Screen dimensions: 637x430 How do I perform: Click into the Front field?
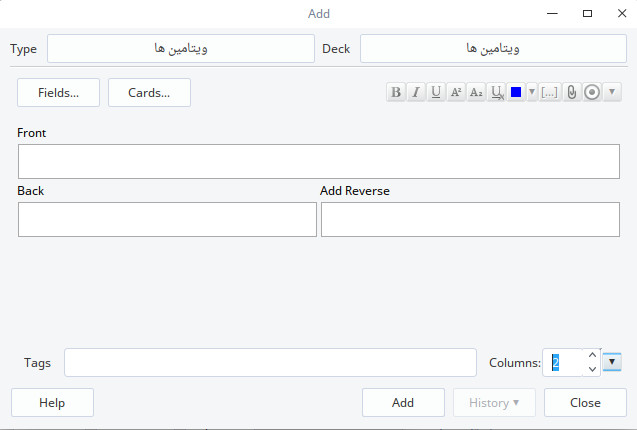318,161
